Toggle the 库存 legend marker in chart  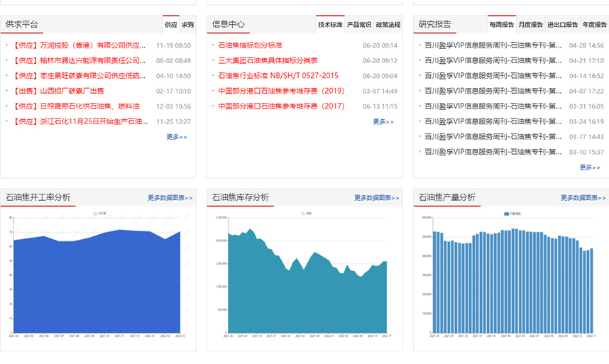point(303,212)
